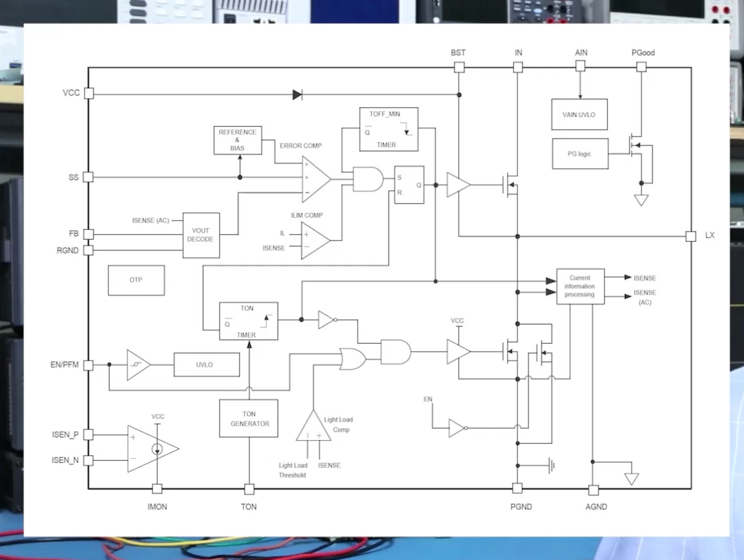Image resolution: width=744 pixels, height=560 pixels.
Task: Click the ISEN_N pin label
Action: (x=65, y=460)
